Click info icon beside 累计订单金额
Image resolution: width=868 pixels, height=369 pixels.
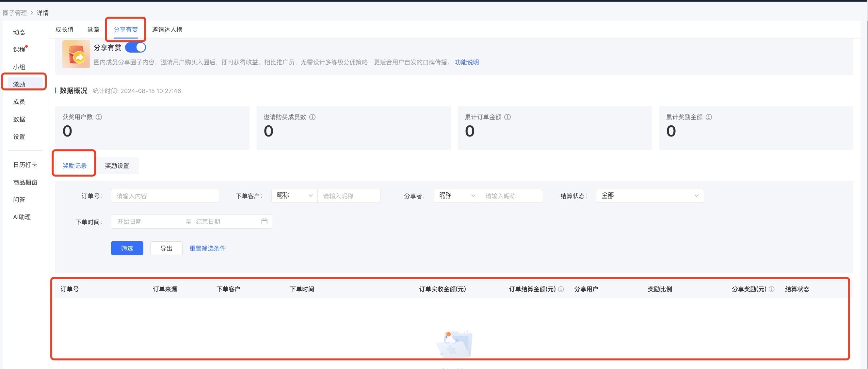[507, 117]
